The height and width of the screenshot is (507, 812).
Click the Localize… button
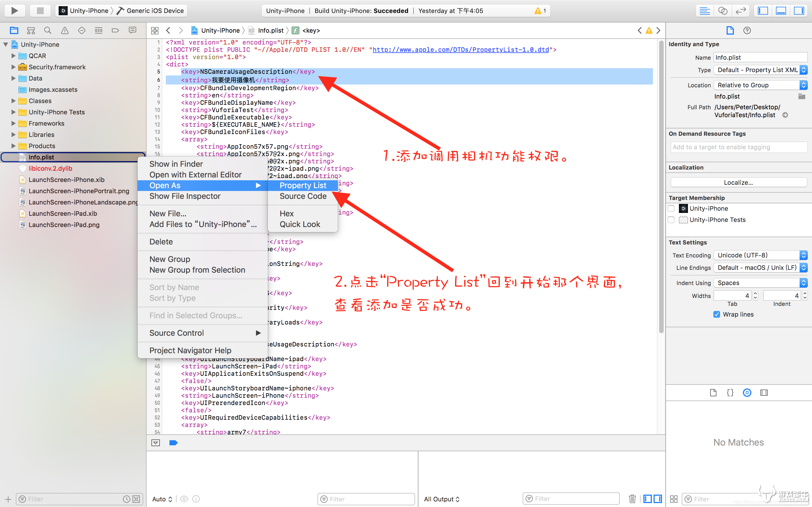[x=738, y=183]
